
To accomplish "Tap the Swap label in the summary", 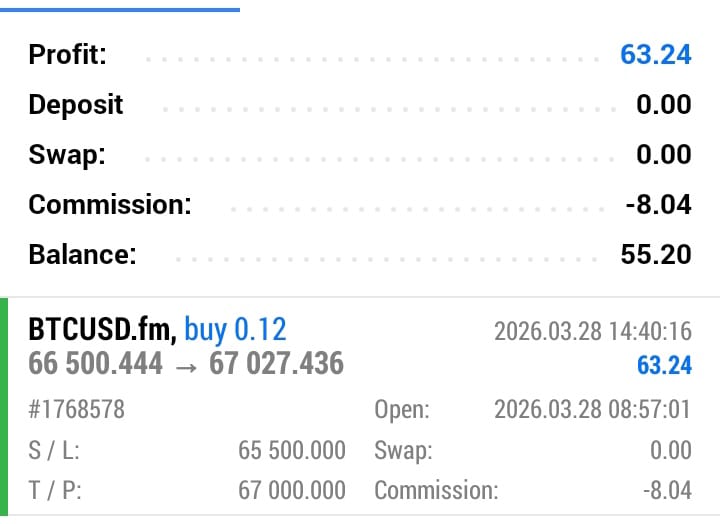I will (66, 154).
